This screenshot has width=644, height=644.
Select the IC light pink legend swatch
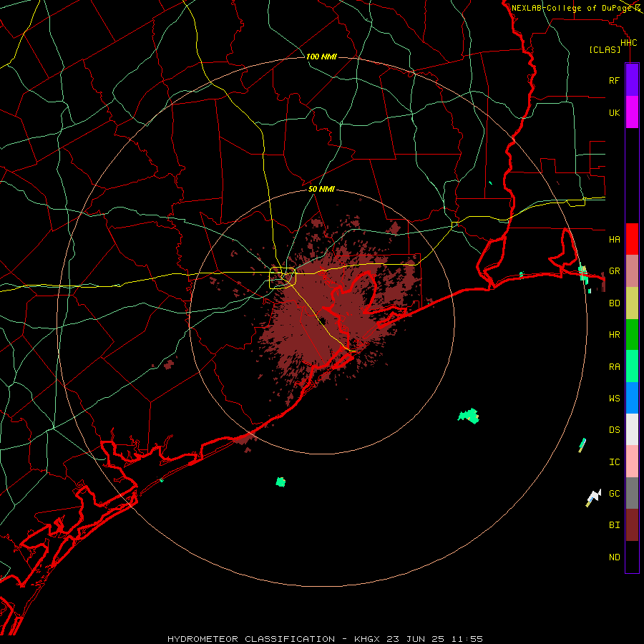632,462
